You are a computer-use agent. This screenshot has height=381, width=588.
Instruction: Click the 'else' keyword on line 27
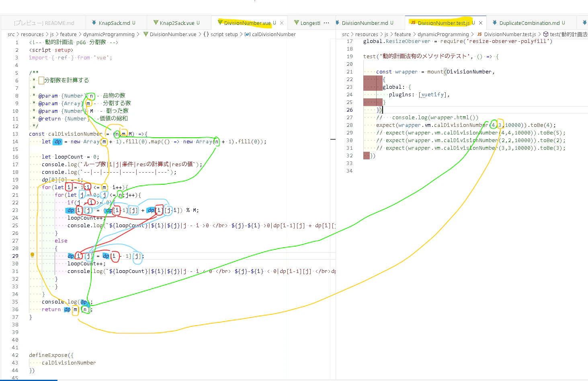point(61,241)
